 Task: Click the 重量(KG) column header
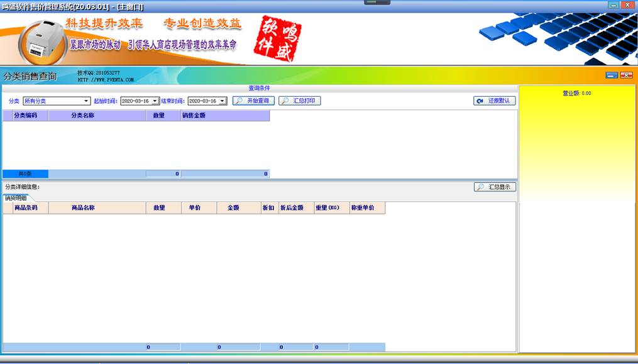[x=327, y=207]
